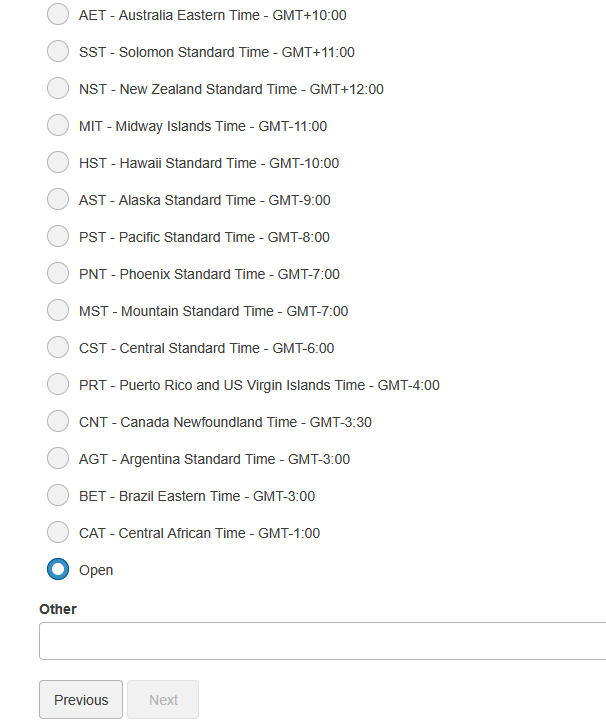Pick PNT Phoenix Standard Time option
The width and height of the screenshot is (606, 725).
click(x=58, y=274)
